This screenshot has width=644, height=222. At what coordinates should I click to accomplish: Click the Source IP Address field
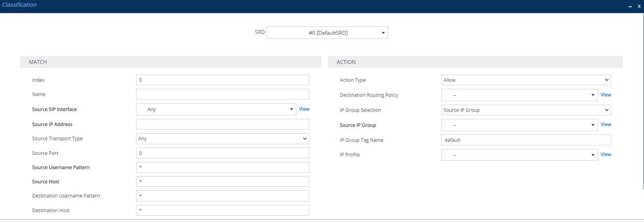coord(222,124)
